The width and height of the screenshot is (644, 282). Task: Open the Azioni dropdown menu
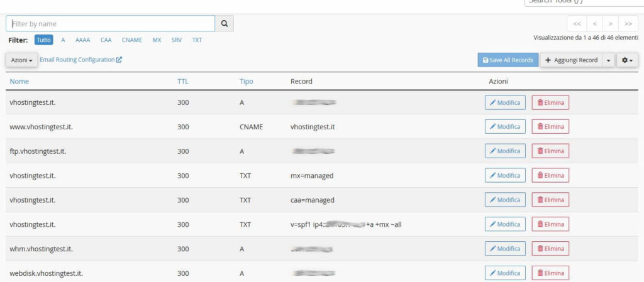tap(21, 60)
